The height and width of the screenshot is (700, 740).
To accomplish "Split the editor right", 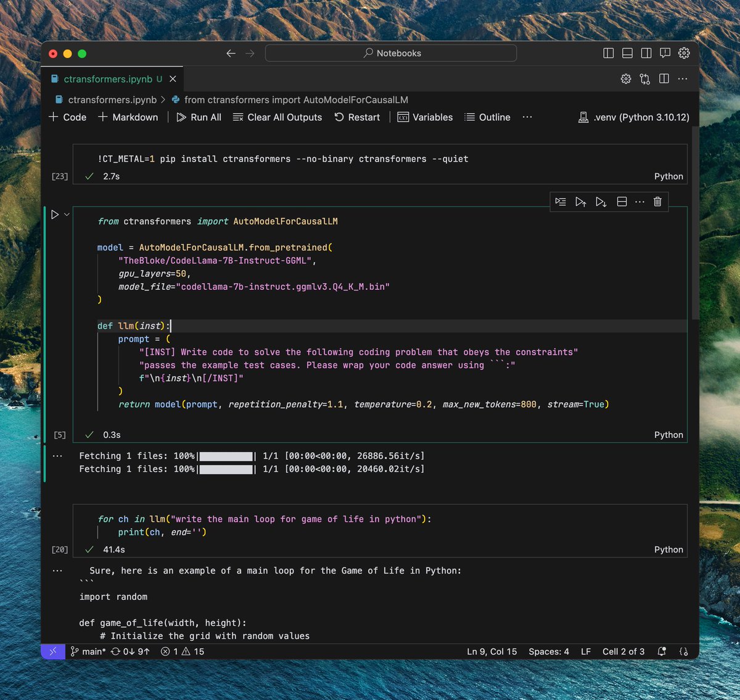I will pos(664,79).
